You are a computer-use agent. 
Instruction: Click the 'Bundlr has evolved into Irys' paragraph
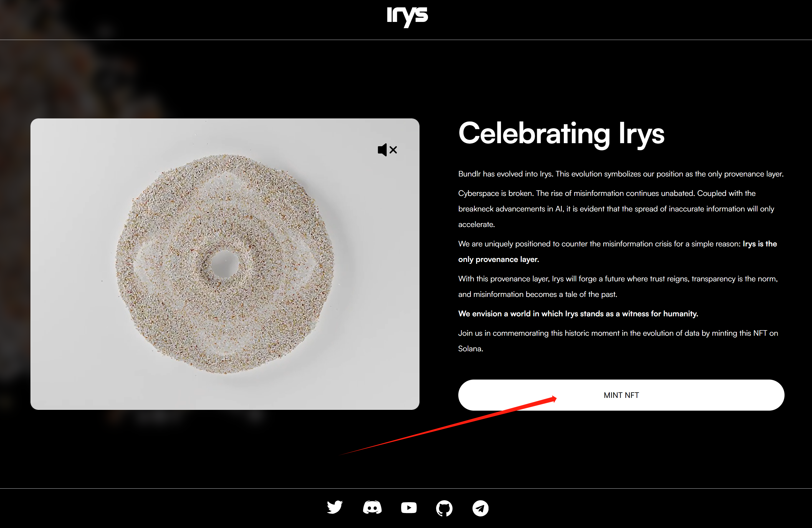click(621, 174)
